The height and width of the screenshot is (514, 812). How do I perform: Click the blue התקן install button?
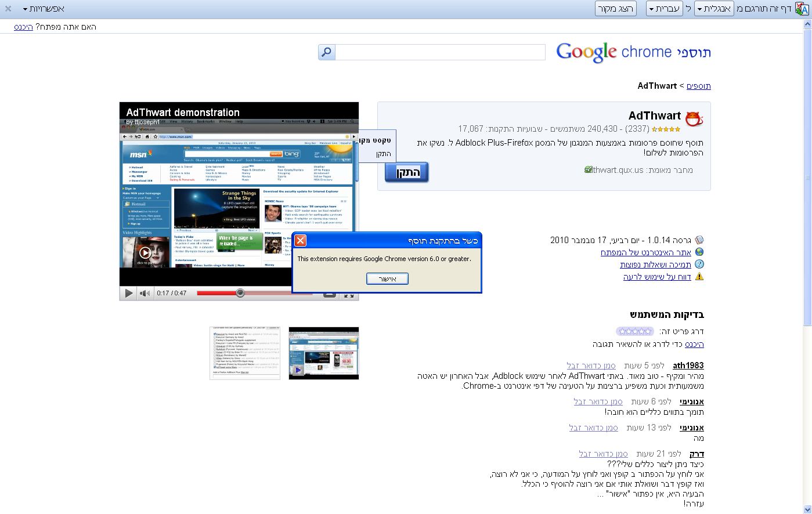click(406, 172)
